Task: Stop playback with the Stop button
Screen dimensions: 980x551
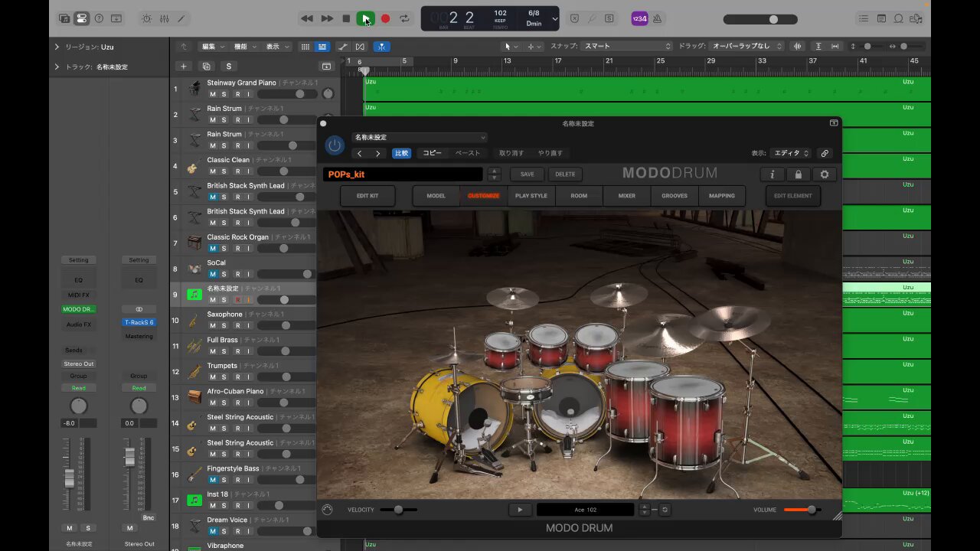Action: tap(346, 18)
